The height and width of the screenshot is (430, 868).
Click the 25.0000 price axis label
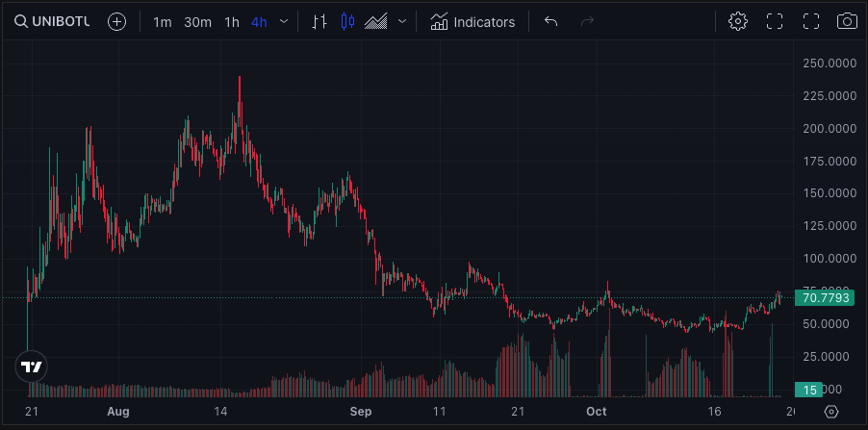(826, 356)
